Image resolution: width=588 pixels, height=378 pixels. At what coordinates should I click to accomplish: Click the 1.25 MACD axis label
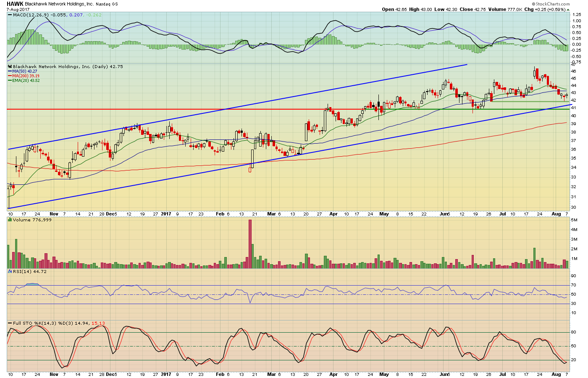[576, 15]
